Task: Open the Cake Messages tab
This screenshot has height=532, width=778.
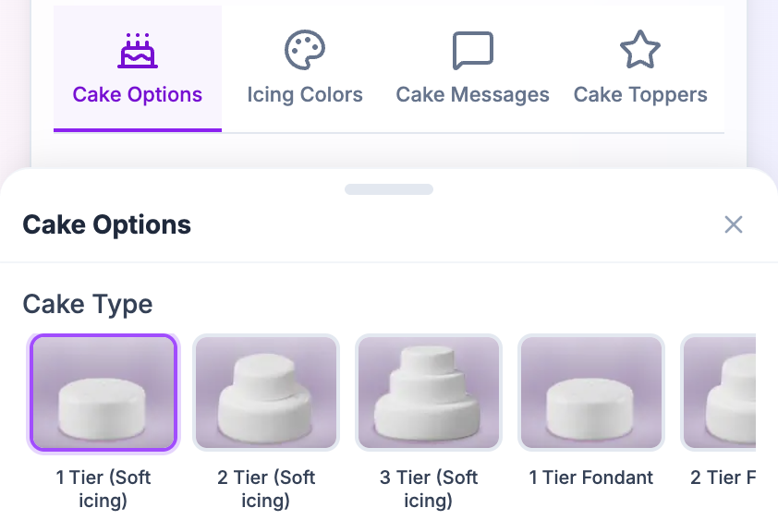Action: click(472, 69)
